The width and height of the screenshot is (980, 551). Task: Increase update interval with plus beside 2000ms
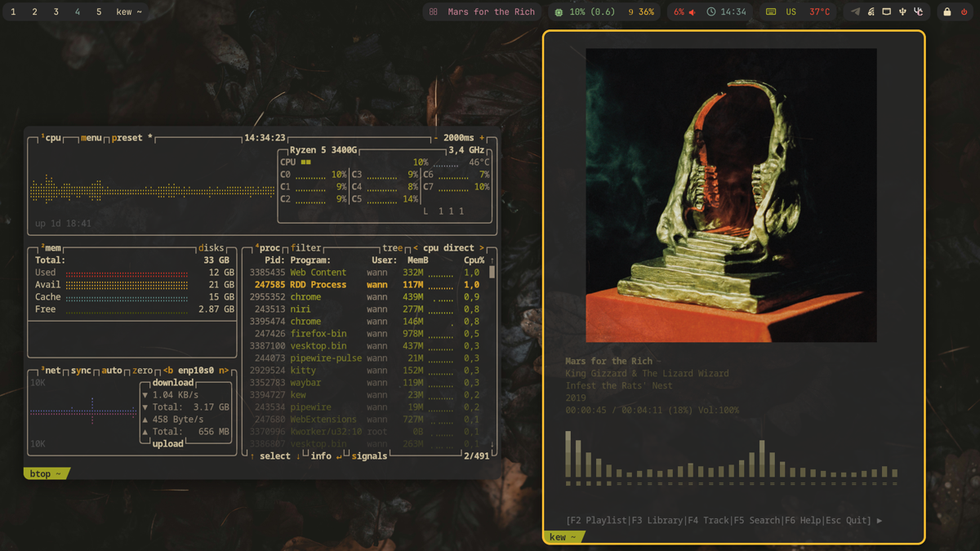coord(482,138)
